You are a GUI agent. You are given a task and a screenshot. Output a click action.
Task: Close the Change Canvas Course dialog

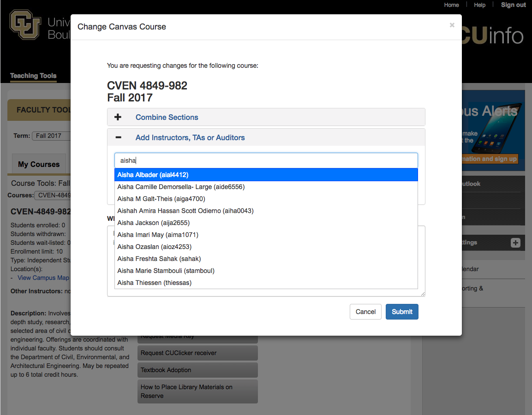pyautogui.click(x=452, y=25)
